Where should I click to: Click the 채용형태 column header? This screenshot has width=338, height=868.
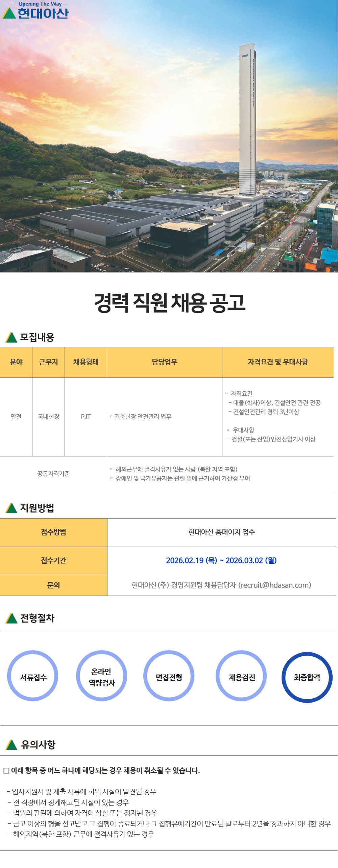pos(86,362)
